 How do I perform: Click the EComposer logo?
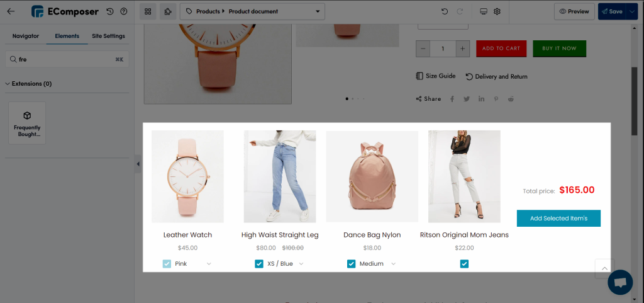65,11
